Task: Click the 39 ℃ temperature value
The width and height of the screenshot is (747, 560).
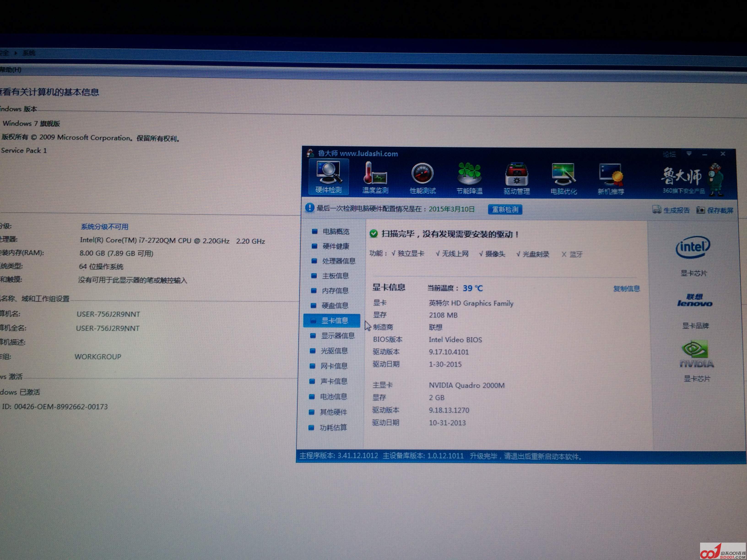Action: [x=473, y=288]
